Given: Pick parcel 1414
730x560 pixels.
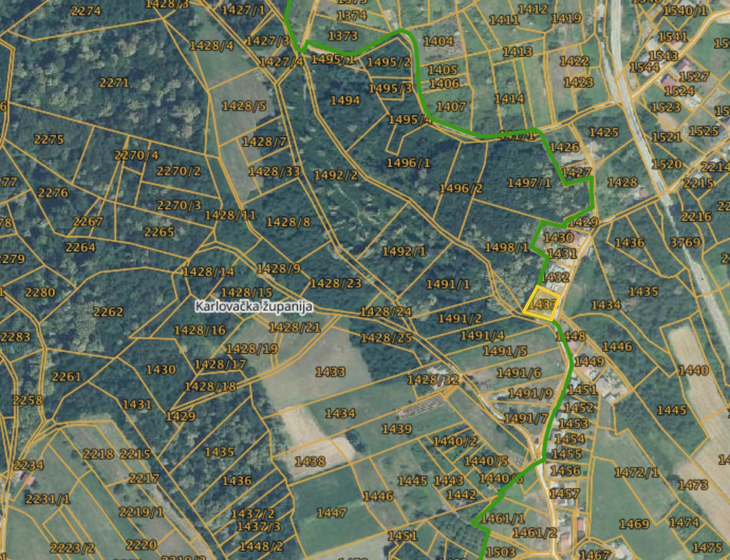Looking at the screenshot, I should click(x=509, y=98).
